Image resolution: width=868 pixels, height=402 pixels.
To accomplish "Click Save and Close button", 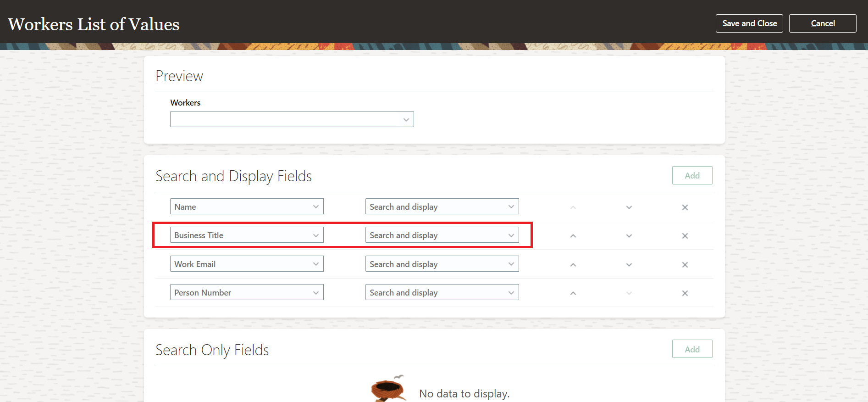I will click(x=749, y=23).
